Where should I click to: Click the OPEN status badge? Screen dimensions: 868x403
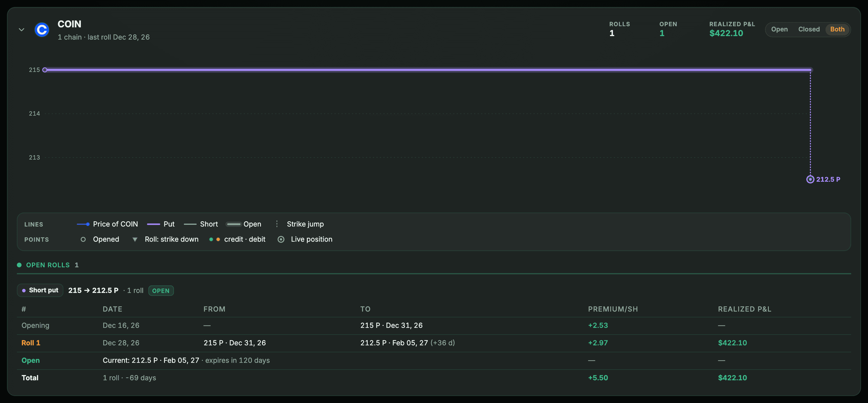(x=161, y=291)
